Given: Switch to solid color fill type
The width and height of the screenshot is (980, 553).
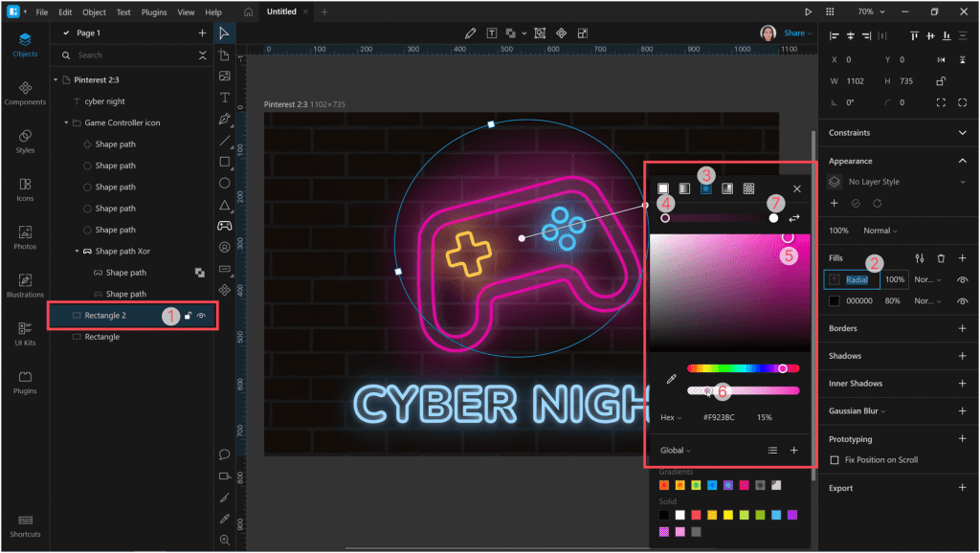Looking at the screenshot, I should tap(663, 188).
